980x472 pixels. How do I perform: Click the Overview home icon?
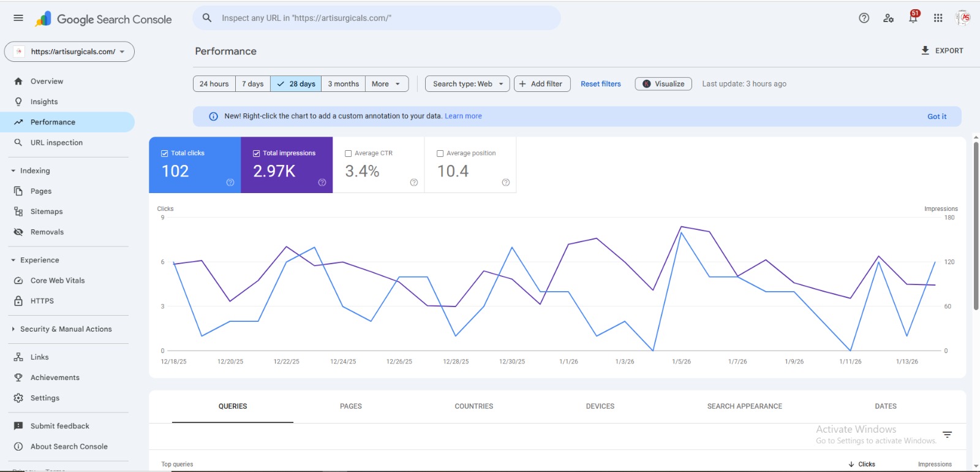18,81
